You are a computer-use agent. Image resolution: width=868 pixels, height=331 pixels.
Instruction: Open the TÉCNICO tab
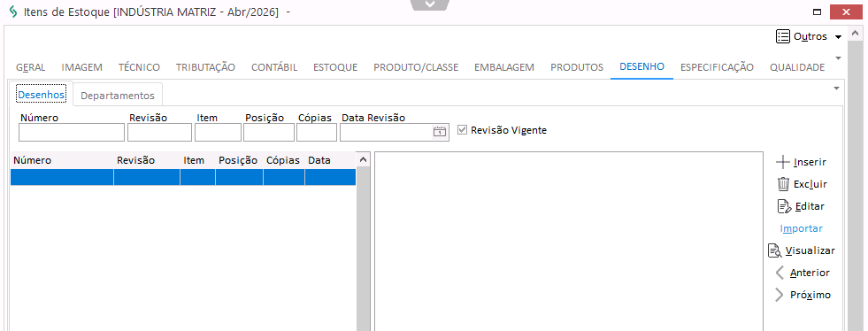coord(139,67)
